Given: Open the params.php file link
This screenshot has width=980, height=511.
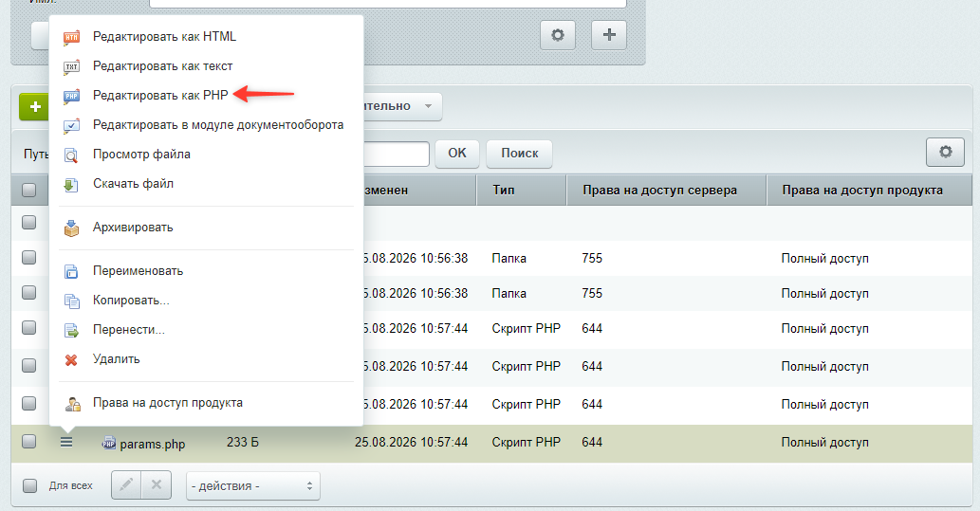Looking at the screenshot, I should pyautogui.click(x=153, y=444).
